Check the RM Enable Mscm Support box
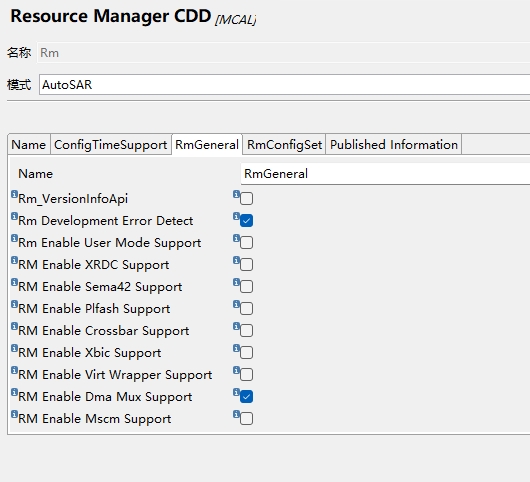The height and width of the screenshot is (482, 530). [x=246, y=418]
